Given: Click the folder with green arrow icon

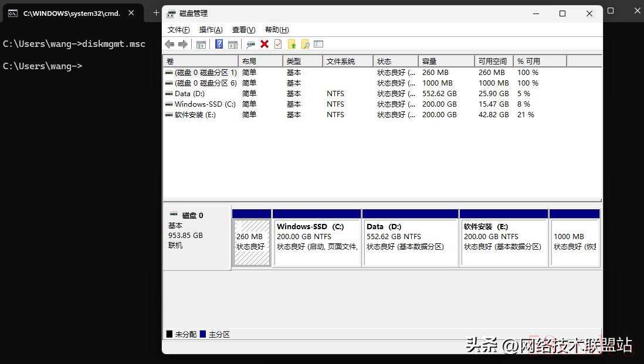Looking at the screenshot, I should point(292,45).
